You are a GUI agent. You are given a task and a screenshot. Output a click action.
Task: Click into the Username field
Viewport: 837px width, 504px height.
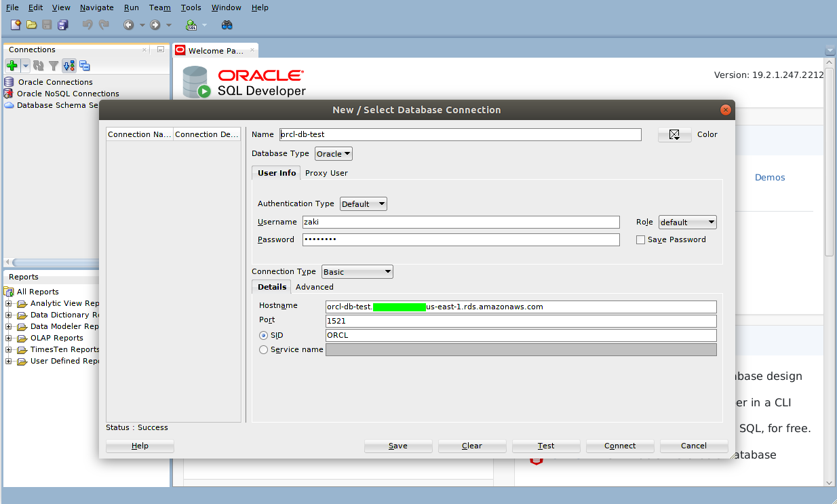pos(461,222)
